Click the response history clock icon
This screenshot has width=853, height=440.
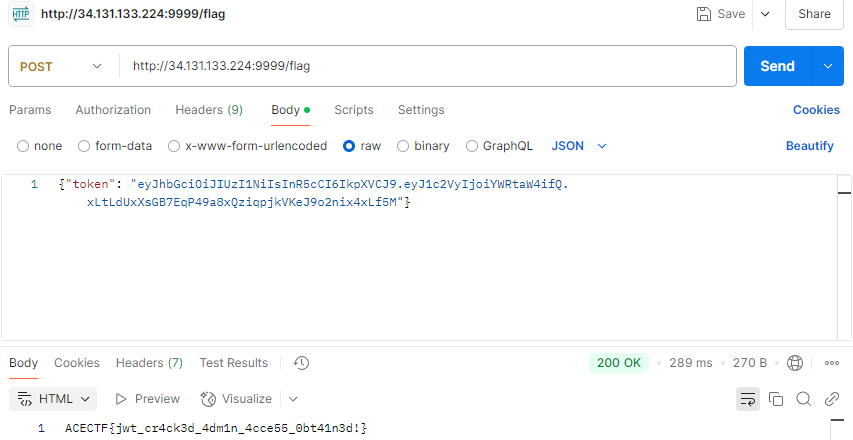301,363
